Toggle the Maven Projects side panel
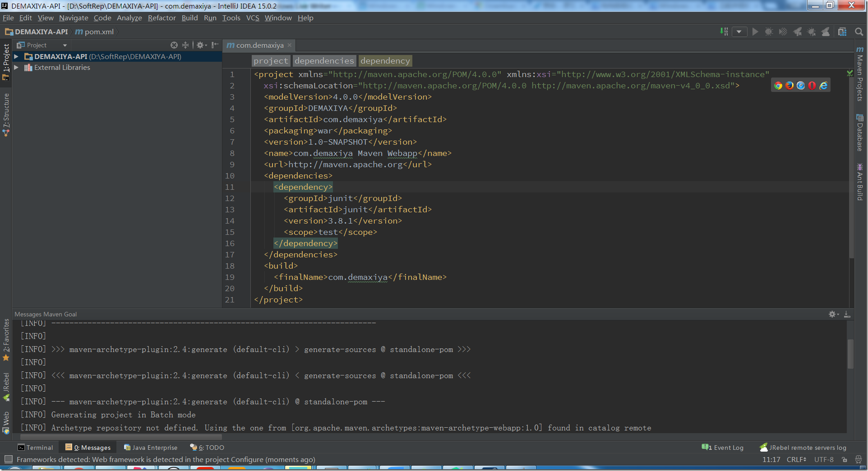Image resolution: width=868 pixels, height=471 pixels. coord(860,73)
